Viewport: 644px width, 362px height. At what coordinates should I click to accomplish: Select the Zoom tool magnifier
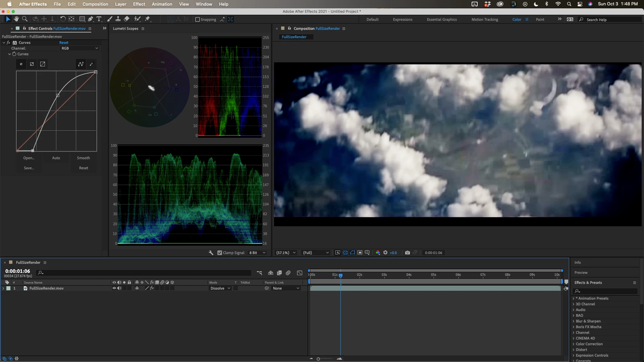pyautogui.click(x=25, y=19)
